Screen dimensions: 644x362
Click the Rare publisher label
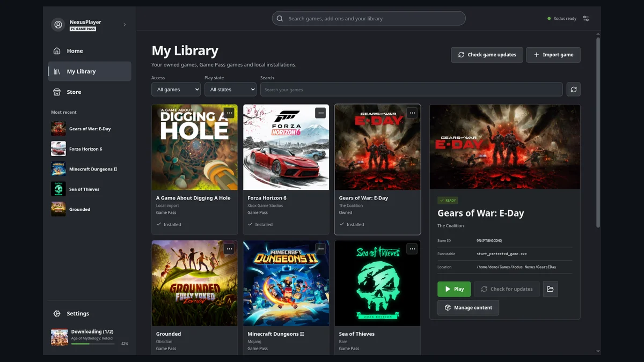[343, 342]
